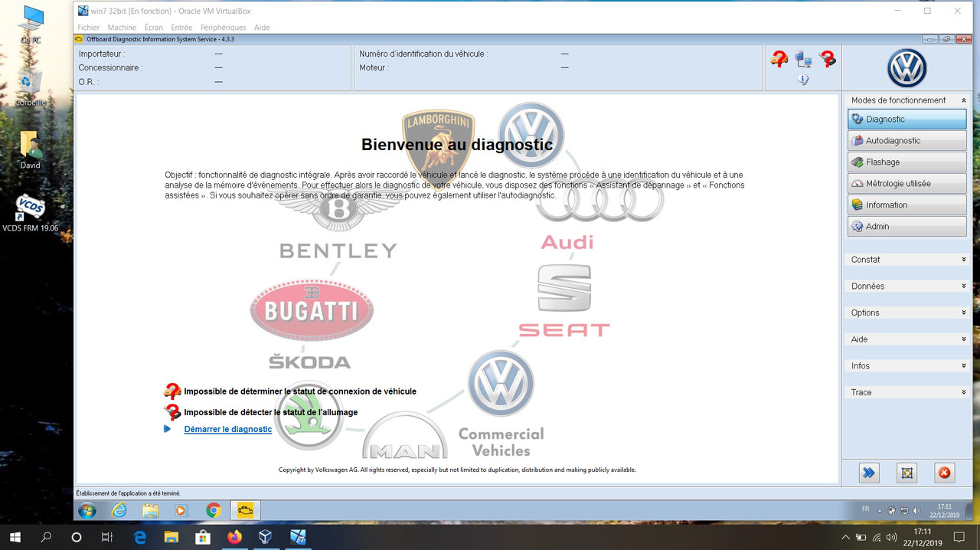Viewport: 980px width, 550px height.
Task: Open Firefox from Windows 10 taskbar
Action: (234, 537)
